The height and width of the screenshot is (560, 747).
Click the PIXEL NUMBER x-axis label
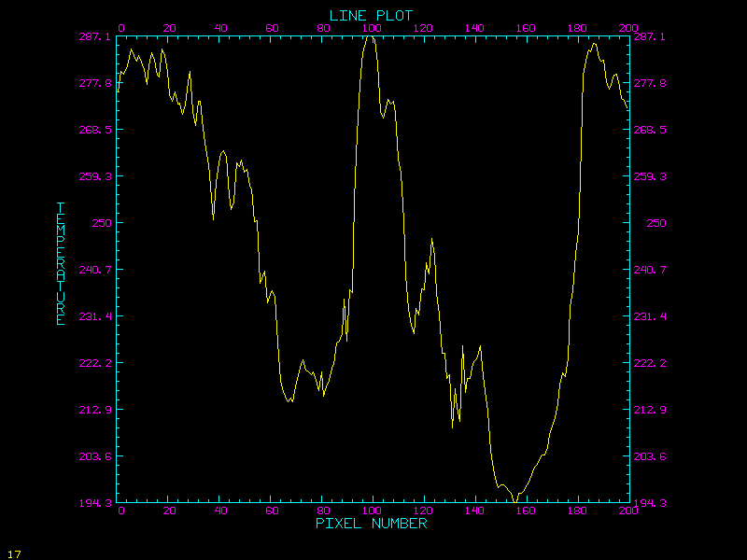[371, 524]
